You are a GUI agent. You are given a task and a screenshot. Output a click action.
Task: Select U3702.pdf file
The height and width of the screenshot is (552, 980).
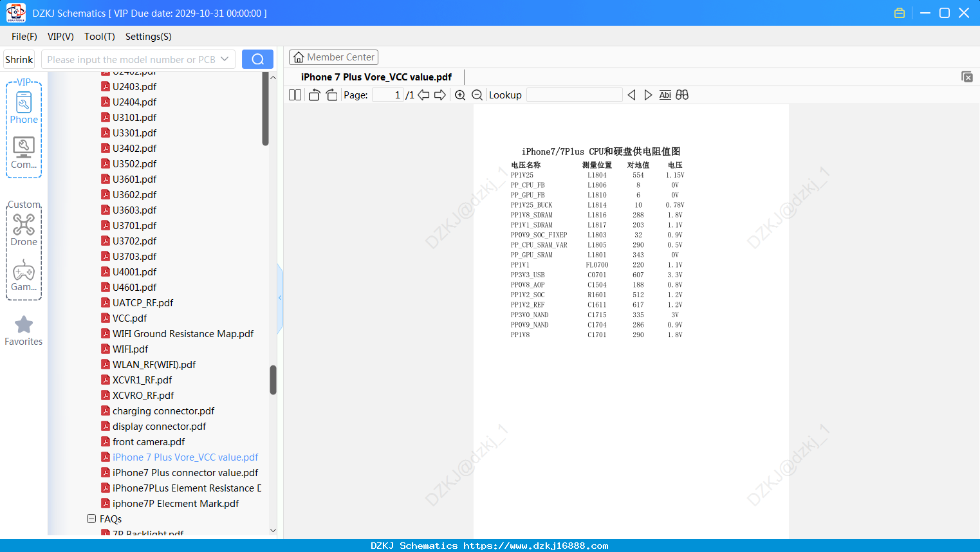coord(129,241)
